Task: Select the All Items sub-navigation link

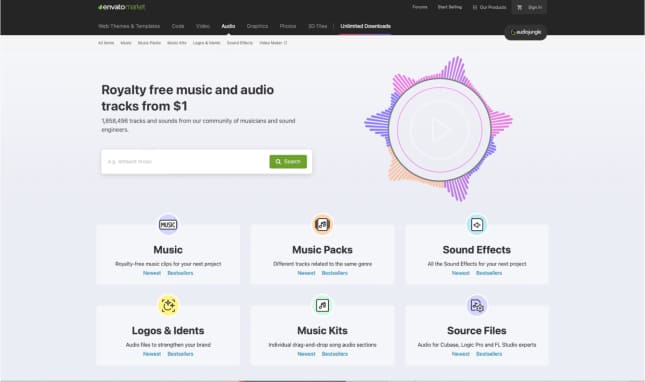Action: (106, 43)
